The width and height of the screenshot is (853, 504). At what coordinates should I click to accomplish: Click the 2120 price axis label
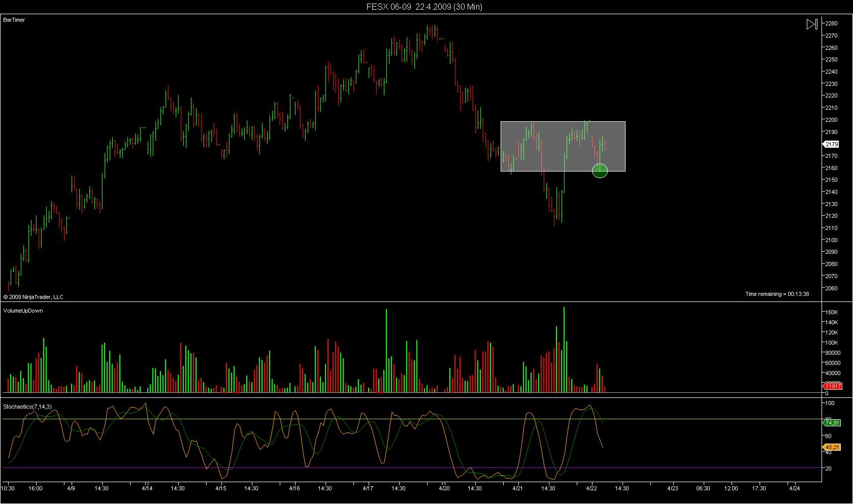click(831, 216)
